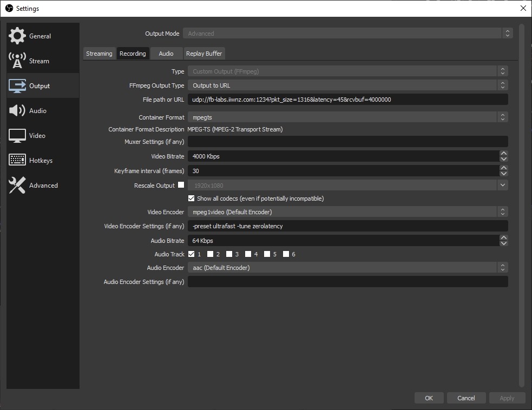Decrease Audio Bitrate with down arrow

coord(504,243)
